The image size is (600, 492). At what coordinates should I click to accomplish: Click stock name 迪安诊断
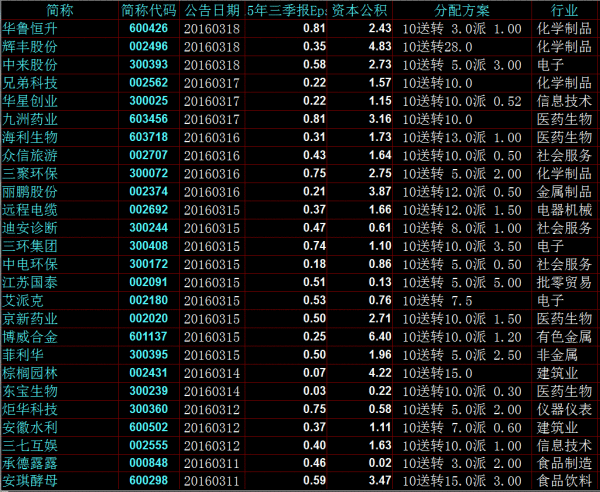pos(30,228)
